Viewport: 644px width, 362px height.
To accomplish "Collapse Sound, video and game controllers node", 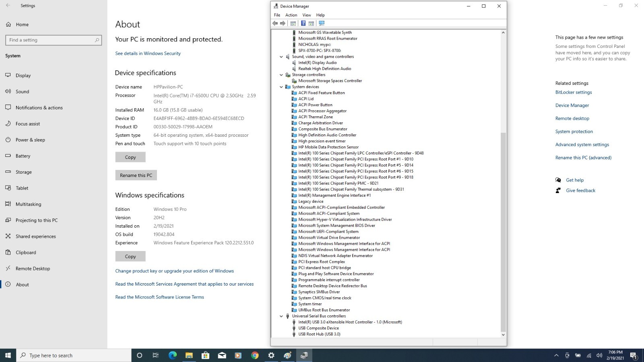I will click(281, 57).
